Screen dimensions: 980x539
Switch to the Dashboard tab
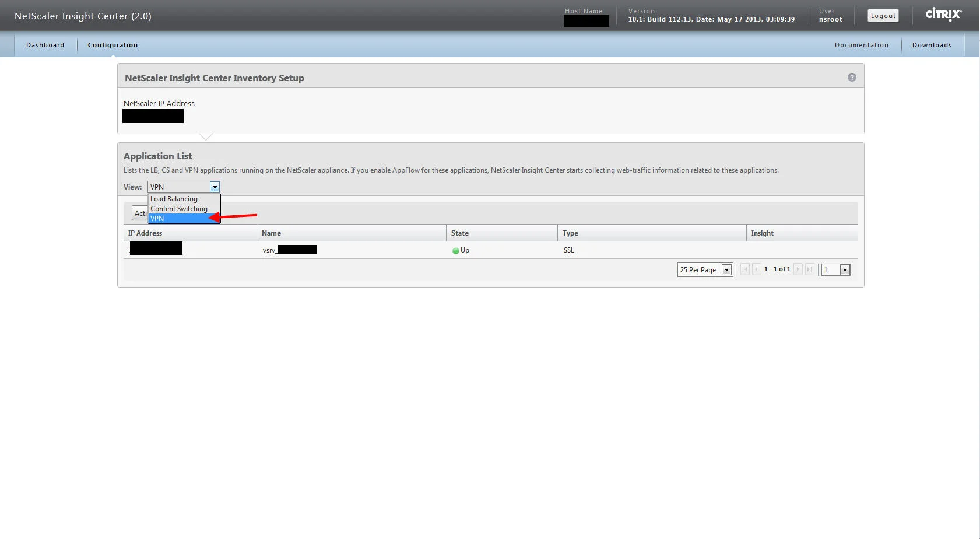click(45, 45)
